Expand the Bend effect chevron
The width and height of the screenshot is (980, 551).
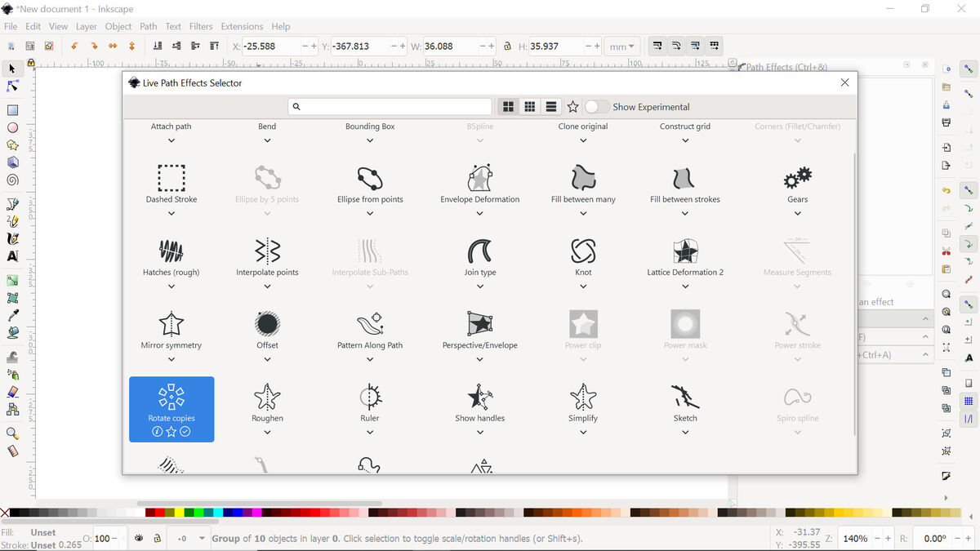[x=267, y=140]
